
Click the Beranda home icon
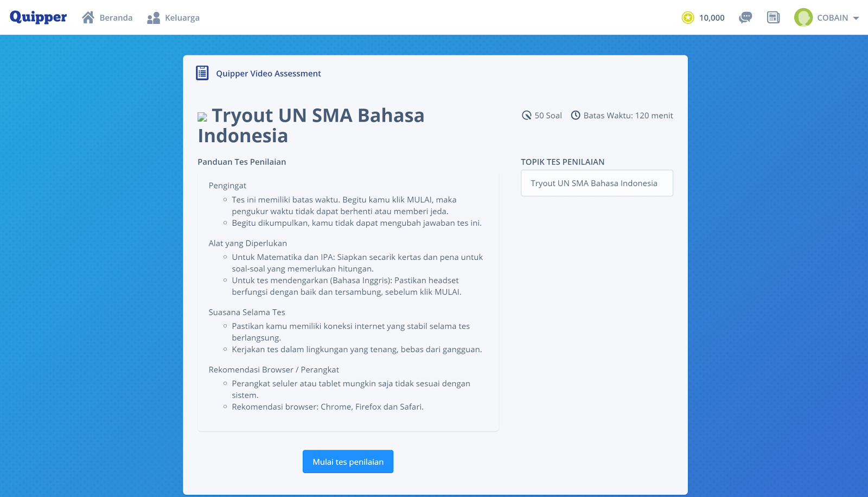pyautogui.click(x=88, y=17)
